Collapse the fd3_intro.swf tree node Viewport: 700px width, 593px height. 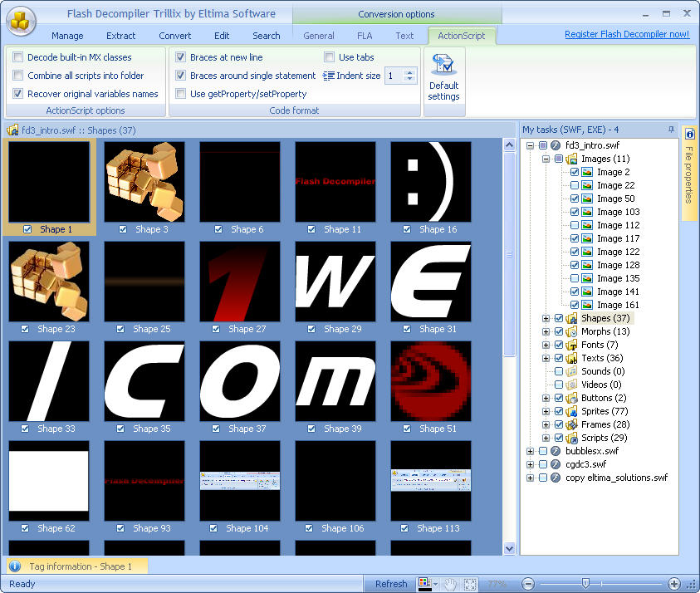tap(530, 145)
